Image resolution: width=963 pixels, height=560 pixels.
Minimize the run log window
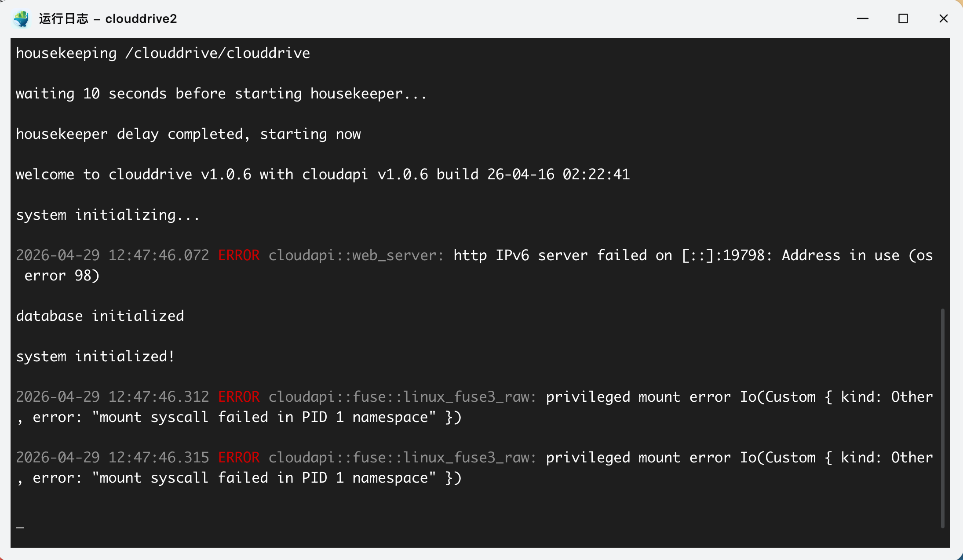pos(862,18)
